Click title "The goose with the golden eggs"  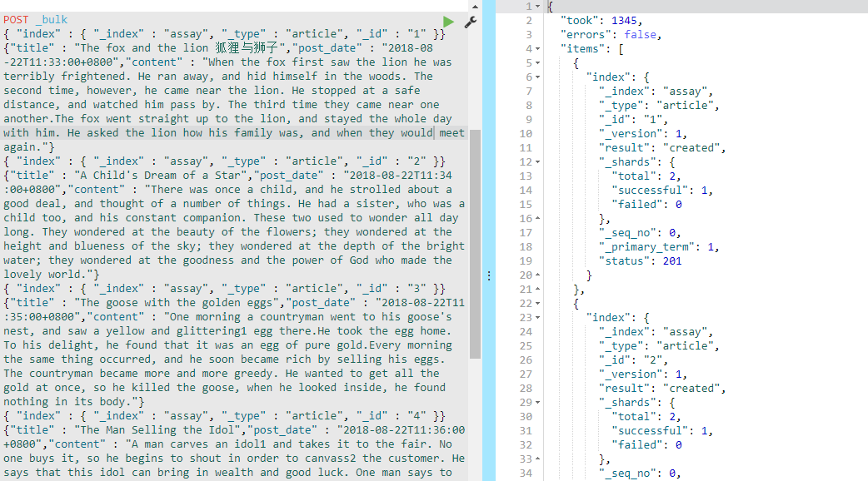[x=177, y=302]
